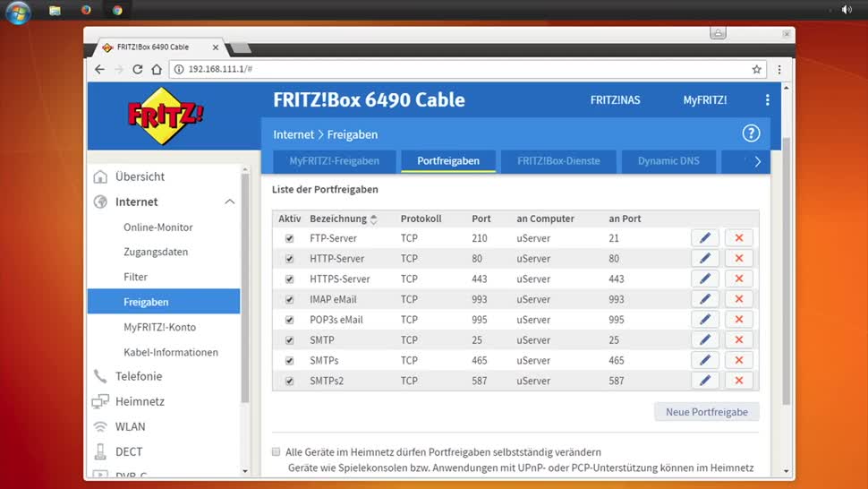Delete the IMAP eMail port rule
This screenshot has height=489, width=868.
(738, 299)
